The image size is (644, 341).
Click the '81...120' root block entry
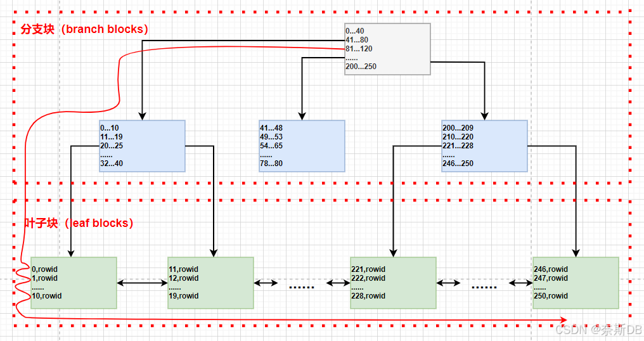[x=359, y=48]
